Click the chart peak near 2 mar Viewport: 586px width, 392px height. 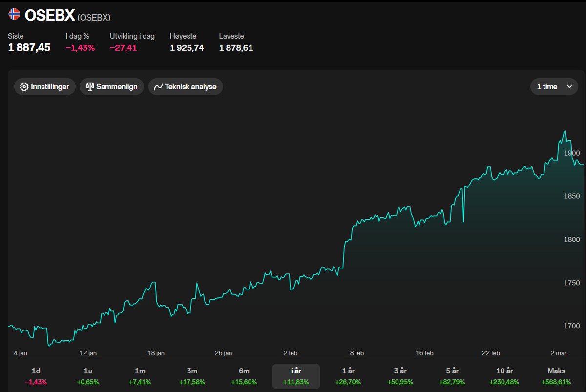(565, 131)
